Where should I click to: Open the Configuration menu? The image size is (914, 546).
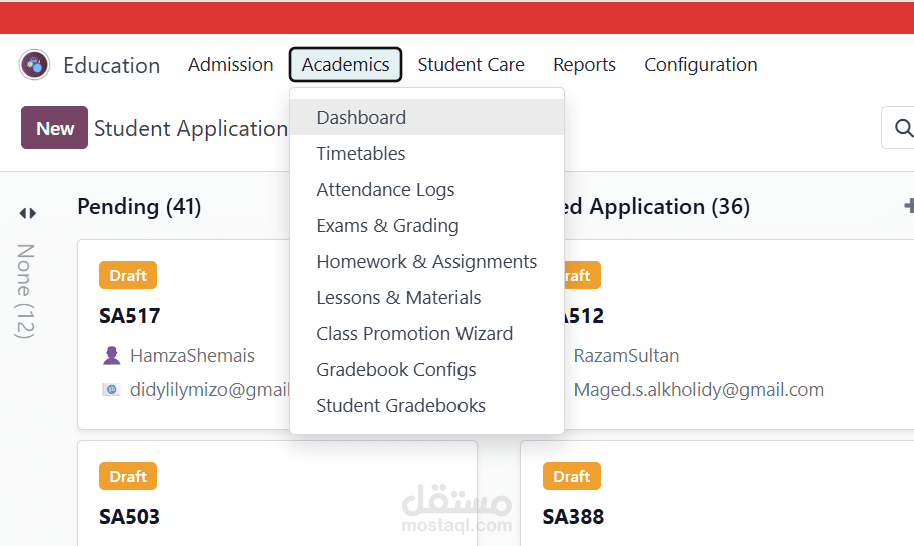tap(701, 65)
